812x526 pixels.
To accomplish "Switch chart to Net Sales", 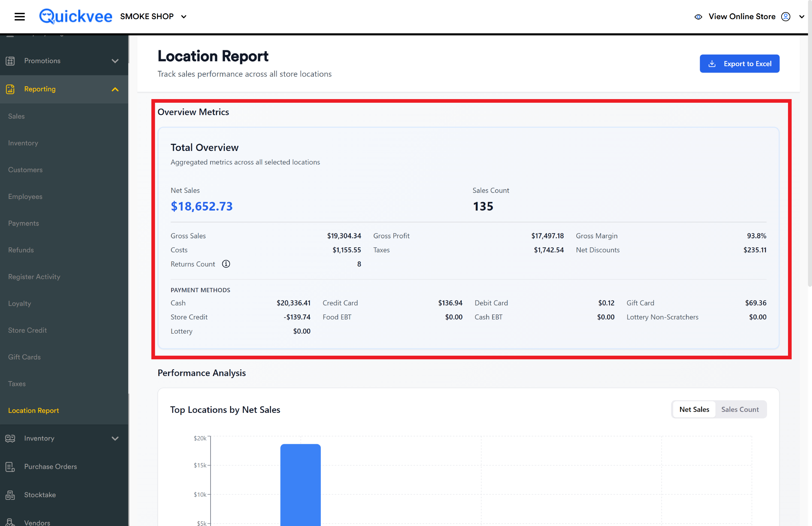I will [x=694, y=409].
